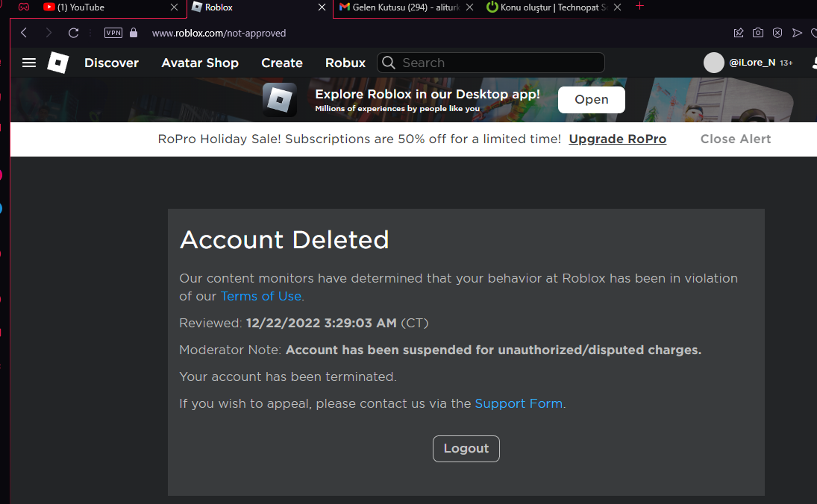This screenshot has width=817, height=504.
Task: Click the 'Explore Roblox in our Desktop app!' banner text
Action: tap(428, 94)
